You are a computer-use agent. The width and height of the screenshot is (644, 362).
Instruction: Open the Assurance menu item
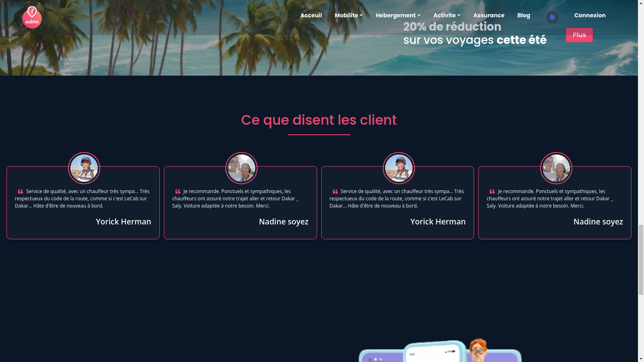tap(489, 15)
